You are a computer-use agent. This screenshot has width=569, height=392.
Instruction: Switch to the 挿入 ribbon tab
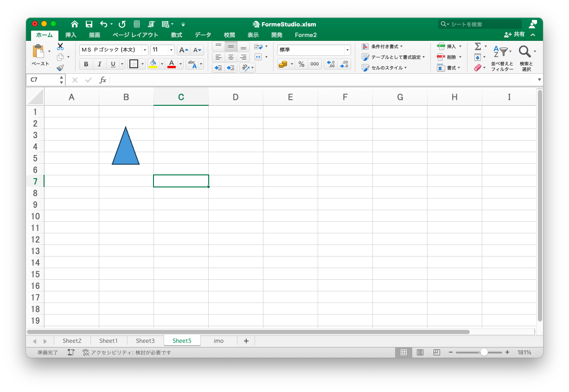point(71,35)
